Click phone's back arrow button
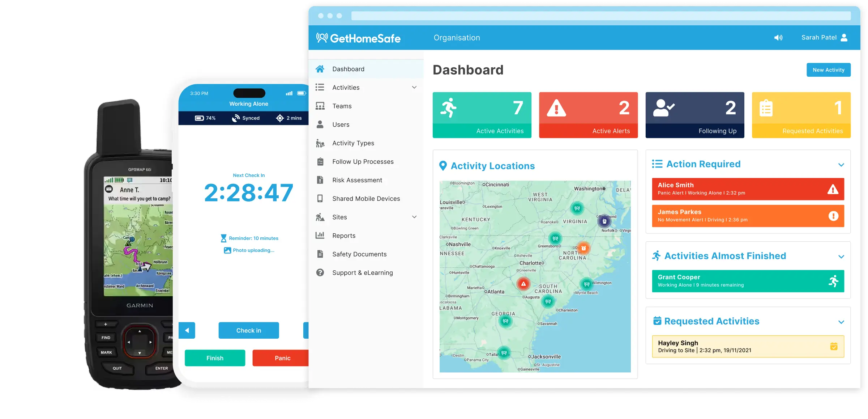The height and width of the screenshot is (419, 868). (187, 330)
